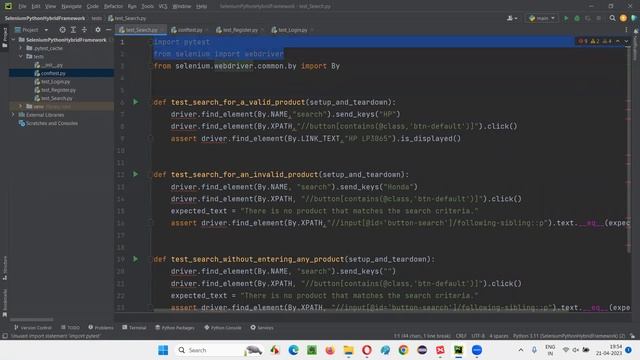Open the Window menu
The width and height of the screenshot is (640, 360).
coord(182,6)
